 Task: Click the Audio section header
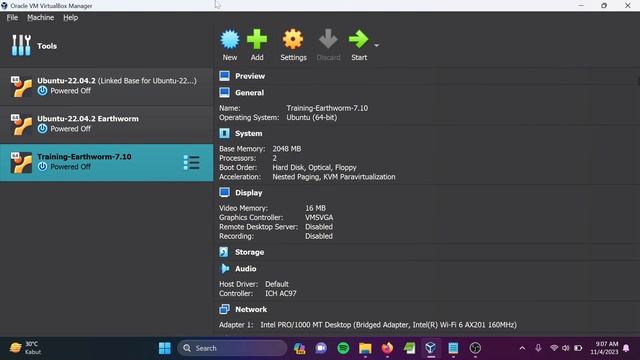(246, 269)
